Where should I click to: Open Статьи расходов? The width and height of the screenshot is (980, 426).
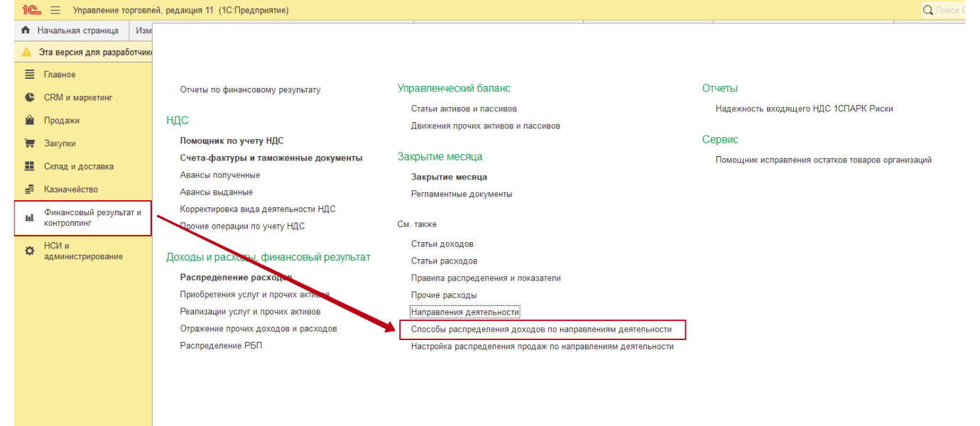[445, 261]
